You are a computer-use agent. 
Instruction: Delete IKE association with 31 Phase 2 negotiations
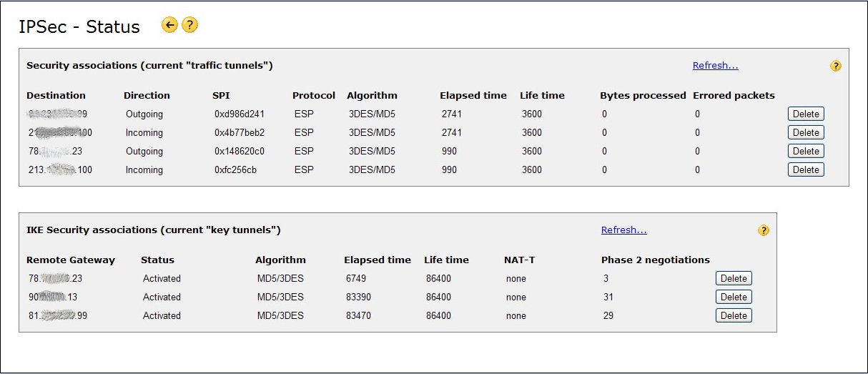(x=734, y=297)
